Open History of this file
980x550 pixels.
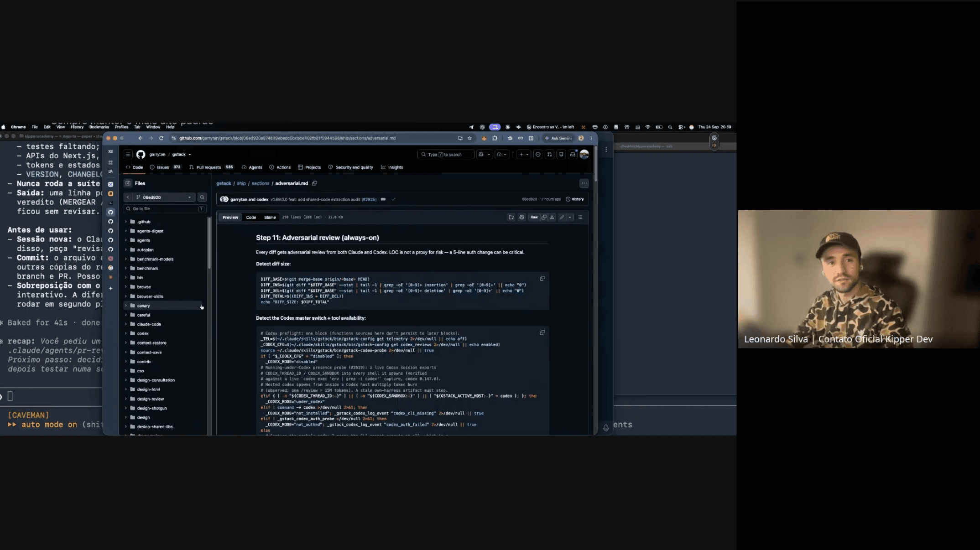click(574, 199)
